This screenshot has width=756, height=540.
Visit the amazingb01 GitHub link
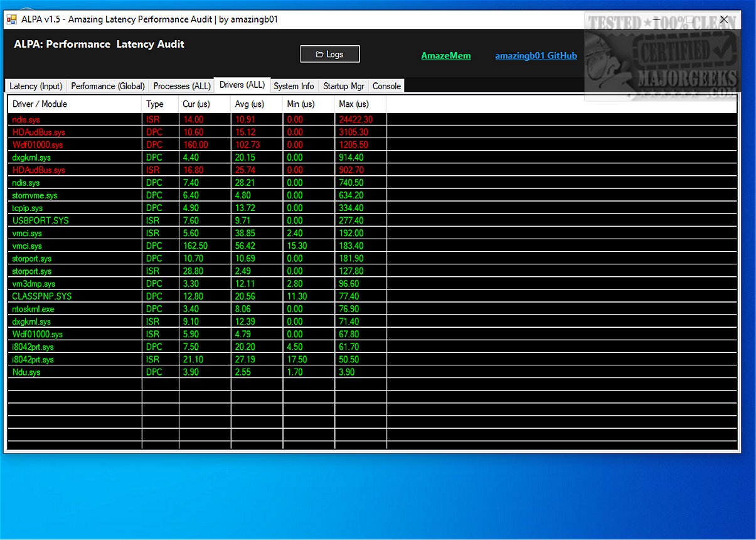coord(536,56)
